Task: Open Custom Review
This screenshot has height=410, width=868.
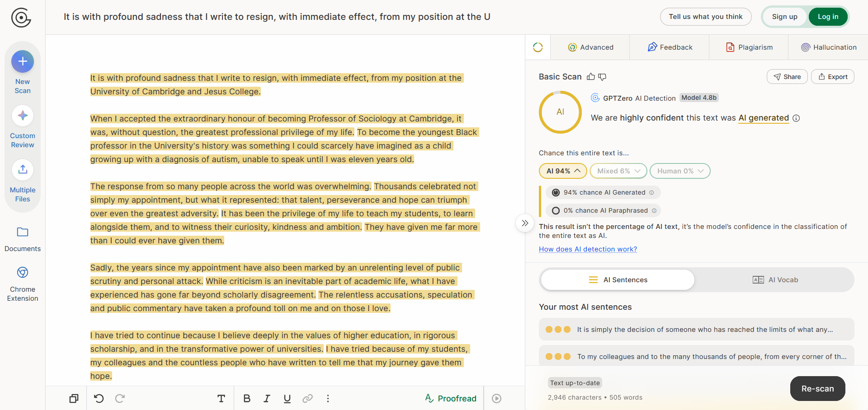Action: tap(23, 127)
